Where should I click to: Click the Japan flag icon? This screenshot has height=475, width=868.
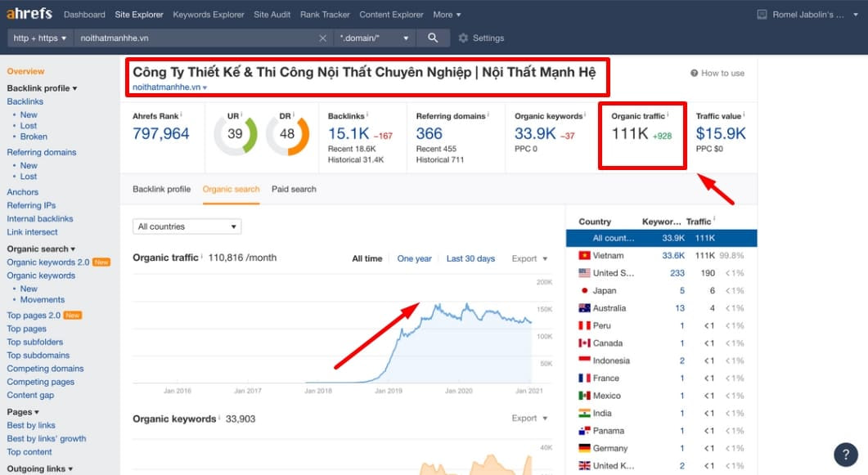585,290
